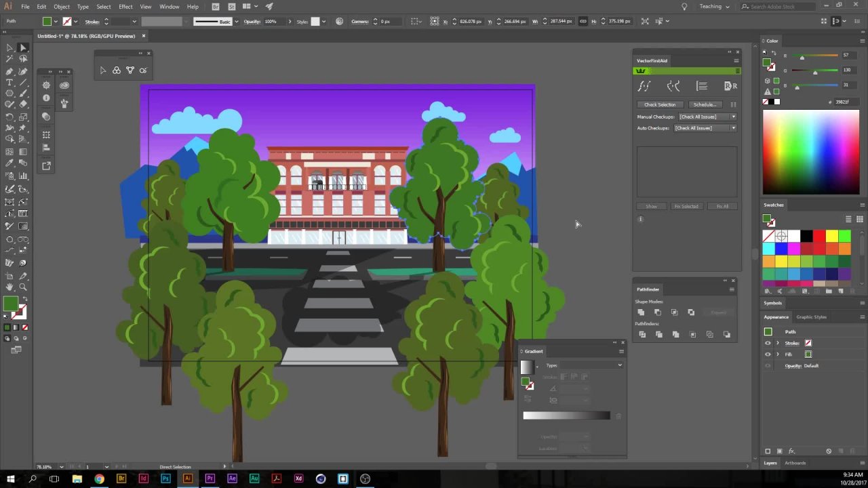Click the Opacity 100% input field
Screen dimensions: 868x488
pyautogui.click(x=273, y=22)
